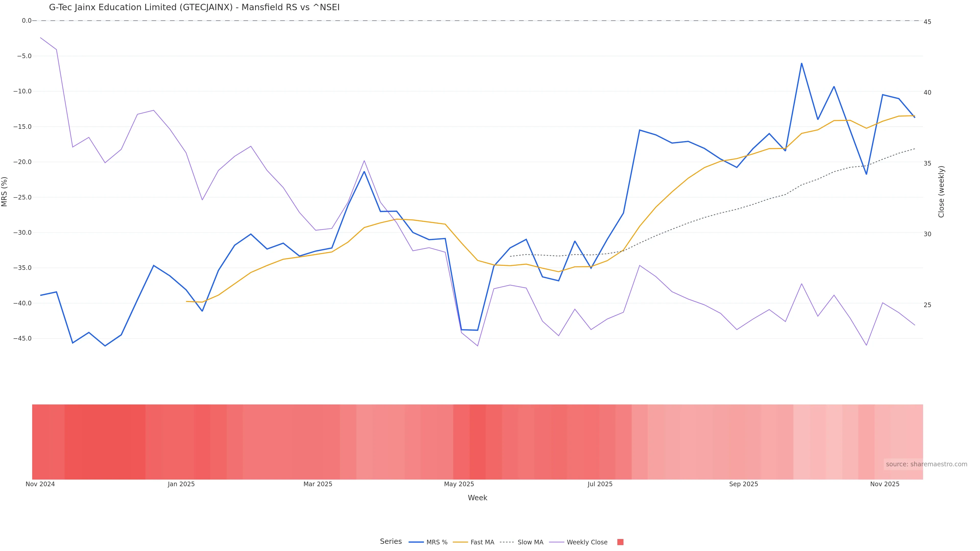Select the 'Week' x-axis title
The height and width of the screenshot is (551, 980).
(x=477, y=498)
